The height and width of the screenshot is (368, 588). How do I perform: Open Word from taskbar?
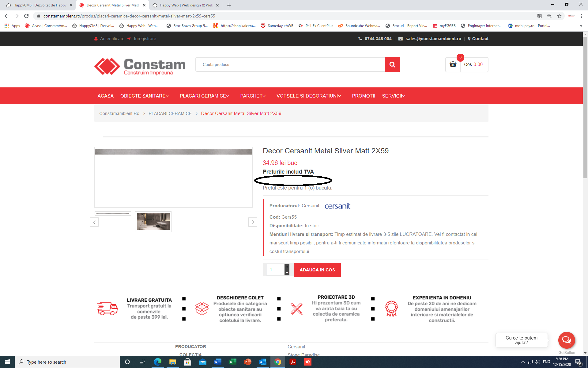point(217,362)
